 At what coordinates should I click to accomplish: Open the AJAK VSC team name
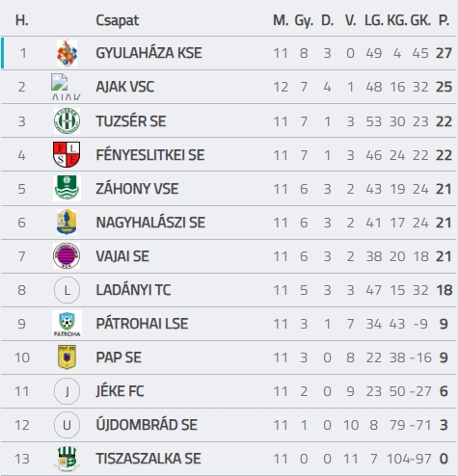point(125,87)
